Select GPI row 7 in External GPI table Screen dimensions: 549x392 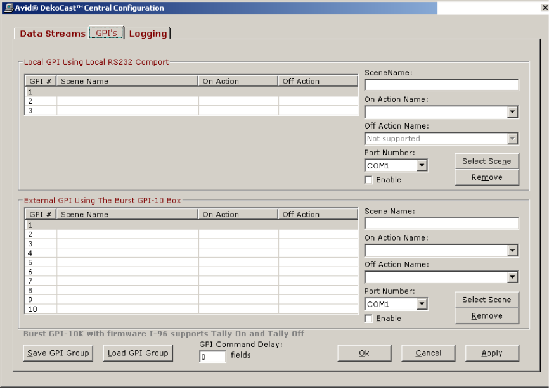point(191,281)
